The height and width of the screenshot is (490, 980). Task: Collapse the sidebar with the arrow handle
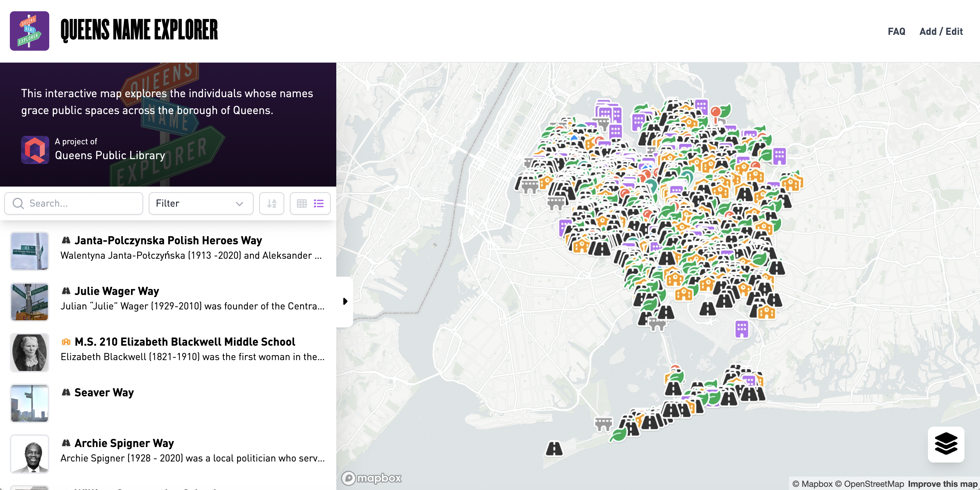pyautogui.click(x=345, y=302)
